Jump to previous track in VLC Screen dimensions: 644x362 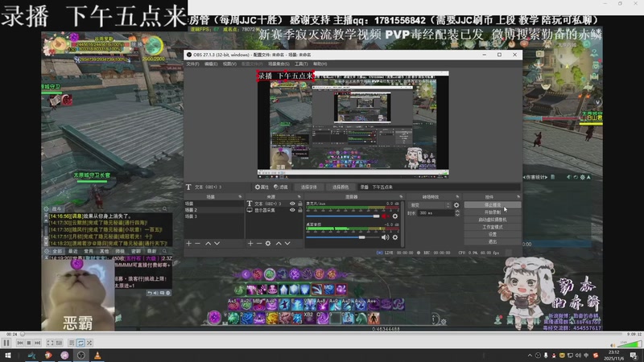pos(19,343)
